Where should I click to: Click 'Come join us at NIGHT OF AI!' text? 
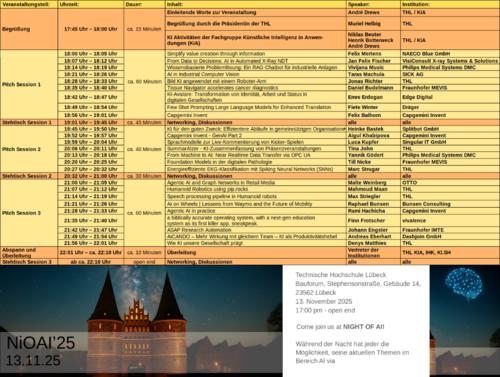click(x=340, y=327)
